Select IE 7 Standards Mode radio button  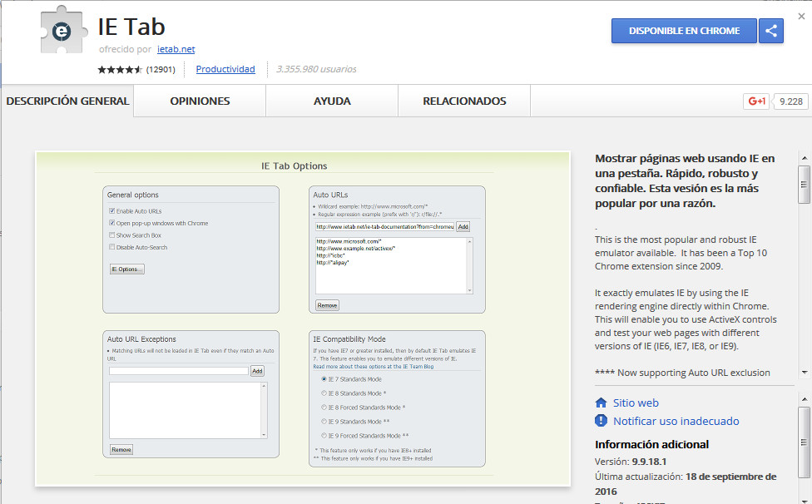(x=324, y=378)
